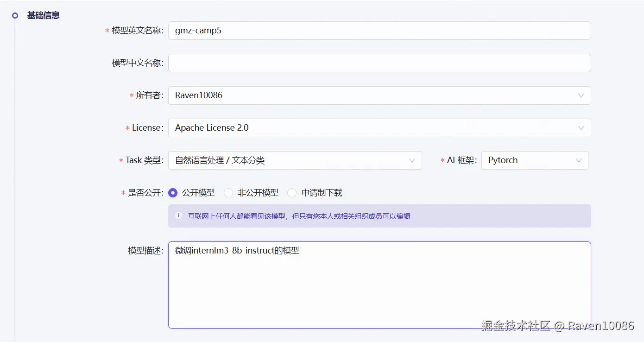Click the 所有者 label
Image resolution: width=644 pixels, height=342 pixels.
pos(150,95)
